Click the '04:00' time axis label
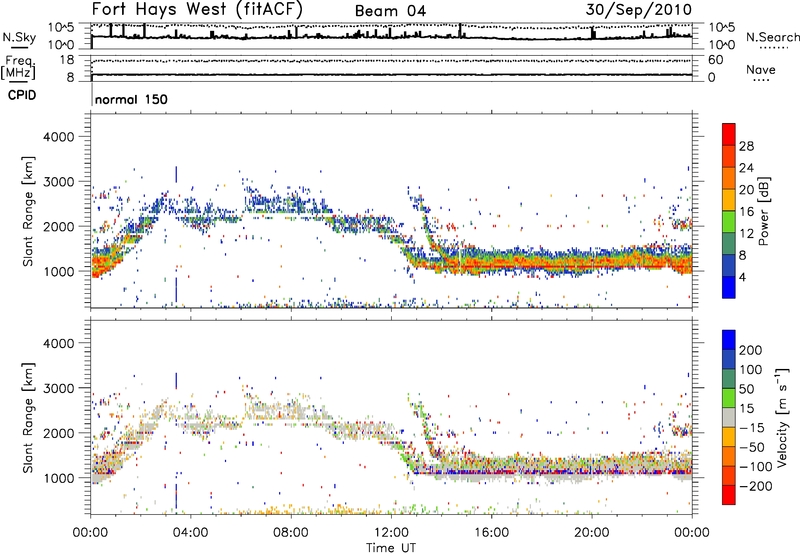The height and width of the screenshot is (554, 800). coord(191,533)
